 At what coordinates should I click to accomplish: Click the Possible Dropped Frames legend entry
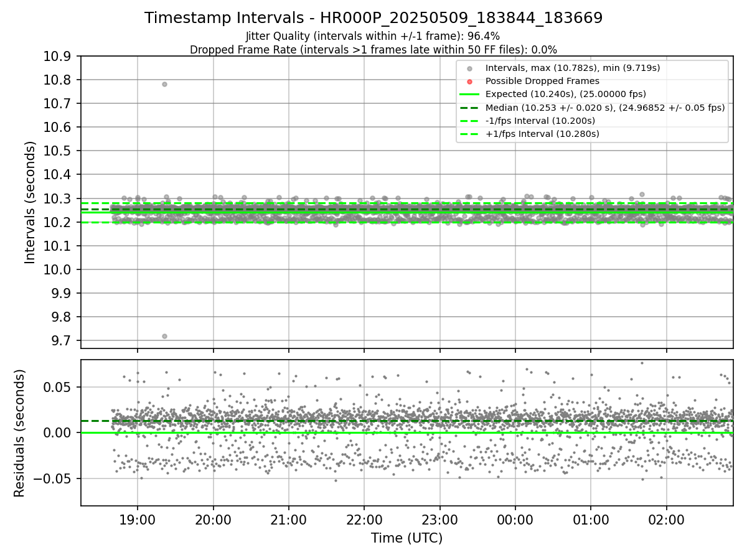click(542, 81)
